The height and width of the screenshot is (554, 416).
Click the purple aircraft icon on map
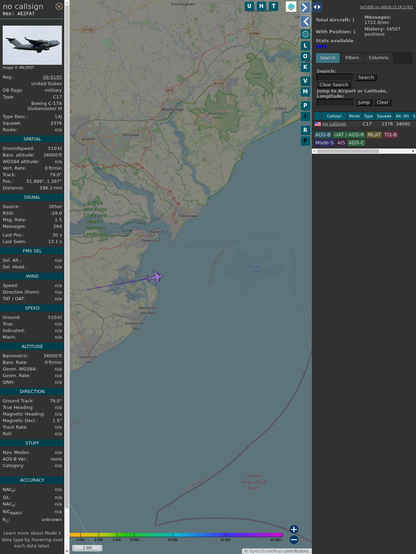click(156, 277)
